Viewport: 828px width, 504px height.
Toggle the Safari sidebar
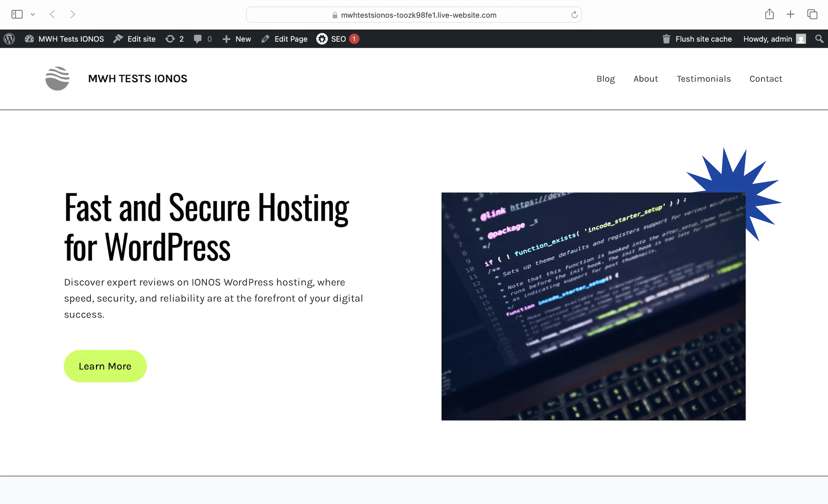[17, 14]
